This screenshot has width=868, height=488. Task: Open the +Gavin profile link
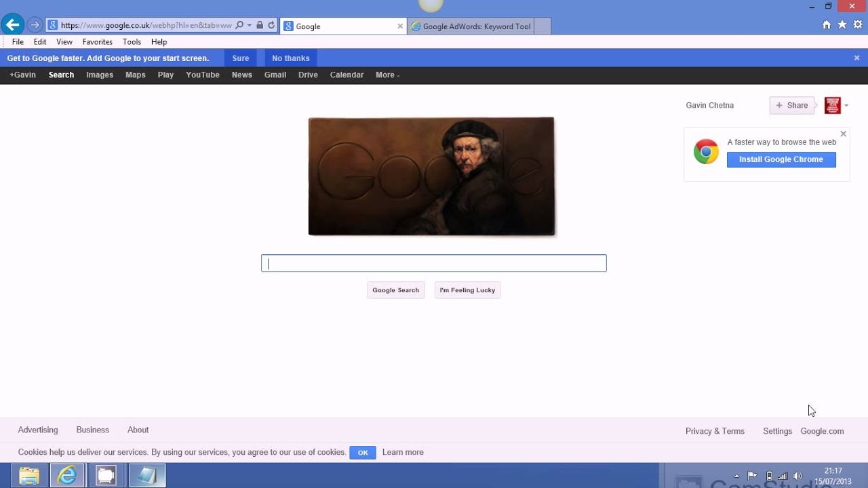[22, 75]
